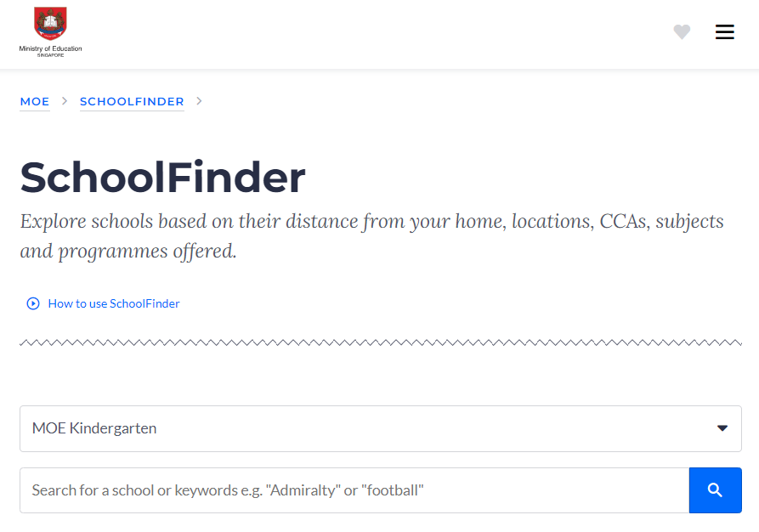759x532 pixels.
Task: Open favourites with the heart icon
Action: tap(682, 32)
